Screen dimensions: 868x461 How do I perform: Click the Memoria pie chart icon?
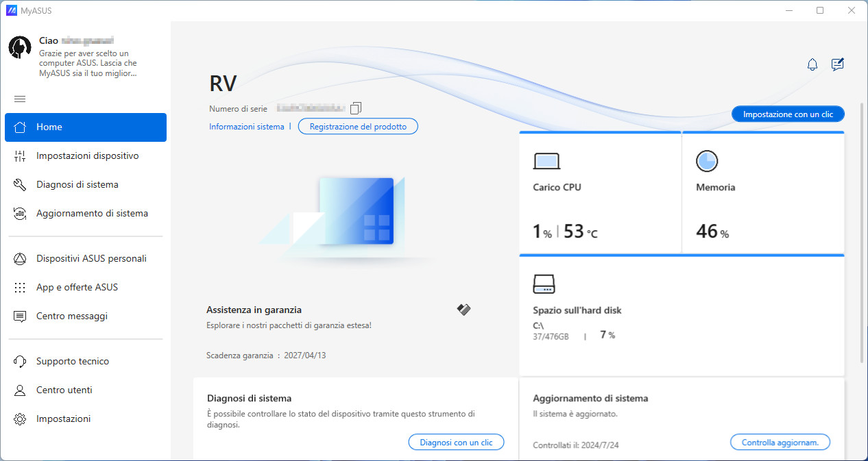click(x=707, y=161)
